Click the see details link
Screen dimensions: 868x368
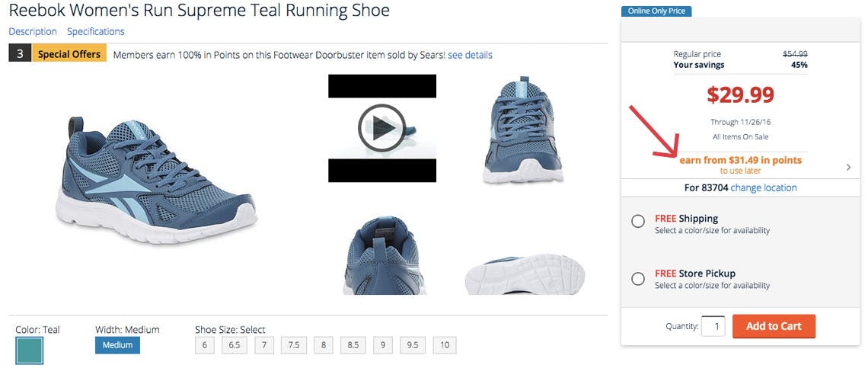(x=470, y=55)
